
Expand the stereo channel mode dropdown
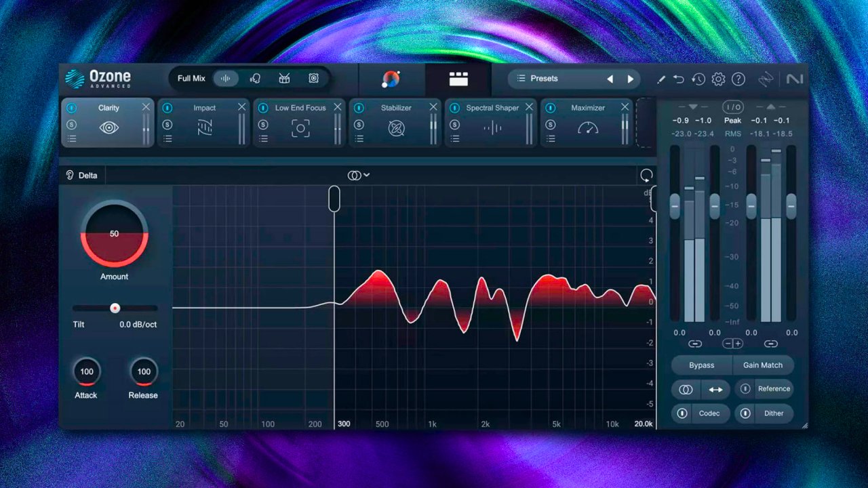click(359, 176)
